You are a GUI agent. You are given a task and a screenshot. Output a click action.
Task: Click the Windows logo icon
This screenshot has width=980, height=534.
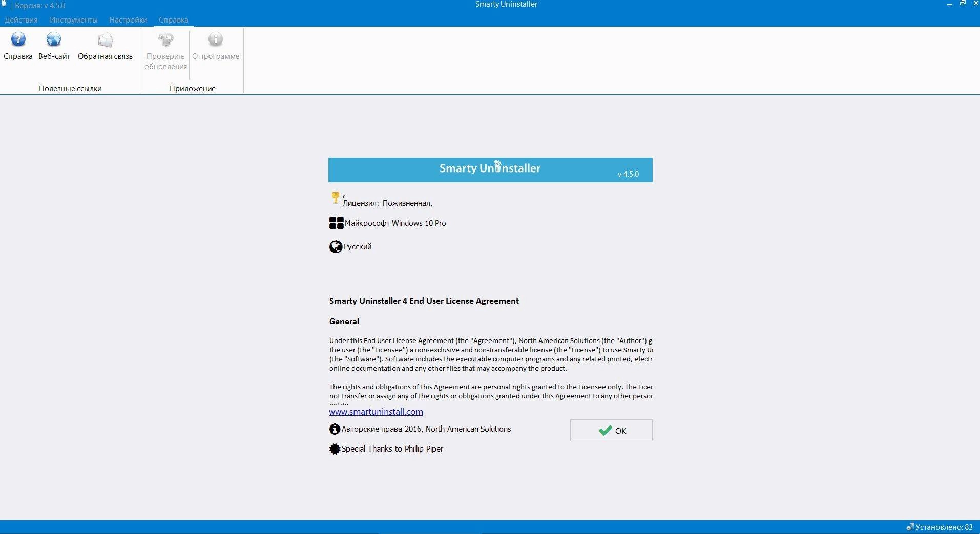pos(336,223)
